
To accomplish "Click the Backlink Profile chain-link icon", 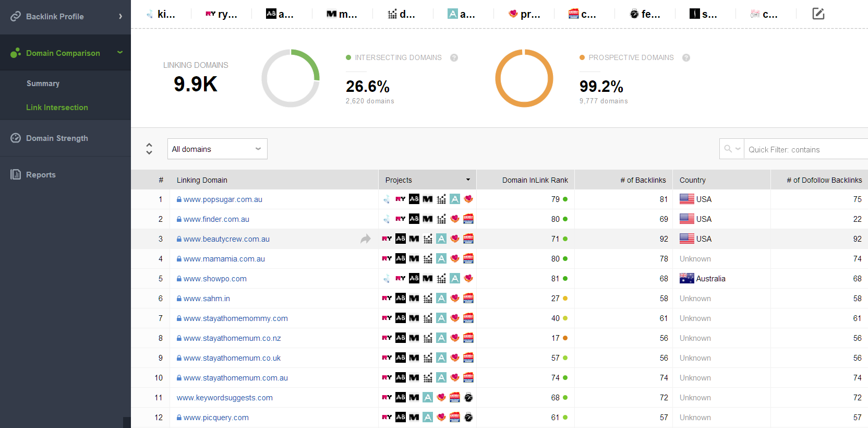I will 16,16.
